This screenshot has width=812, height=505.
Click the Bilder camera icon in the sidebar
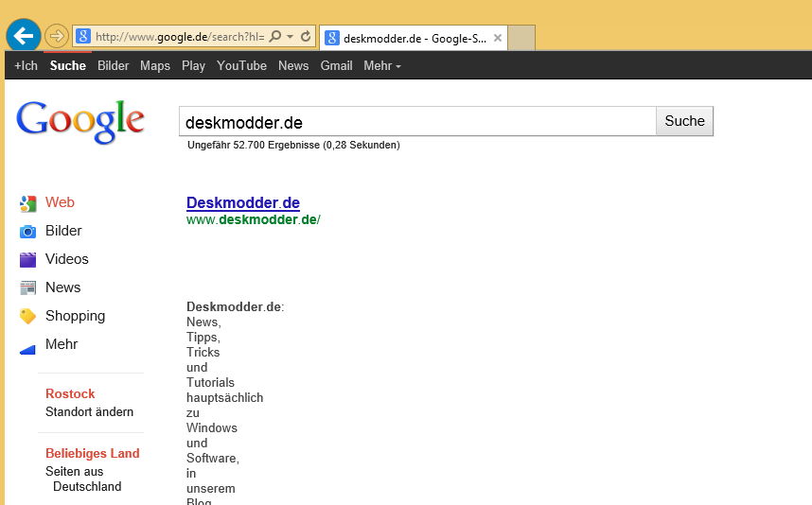pos(27,232)
